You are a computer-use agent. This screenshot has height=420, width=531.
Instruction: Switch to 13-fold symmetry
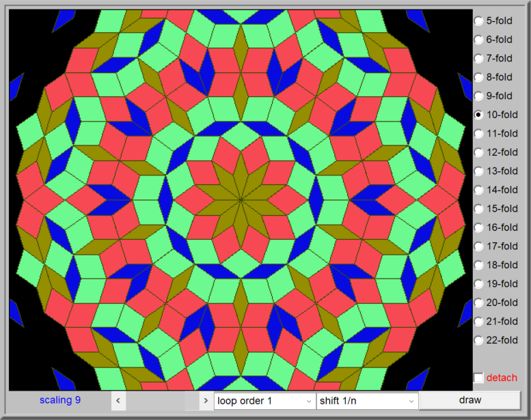coord(478,171)
